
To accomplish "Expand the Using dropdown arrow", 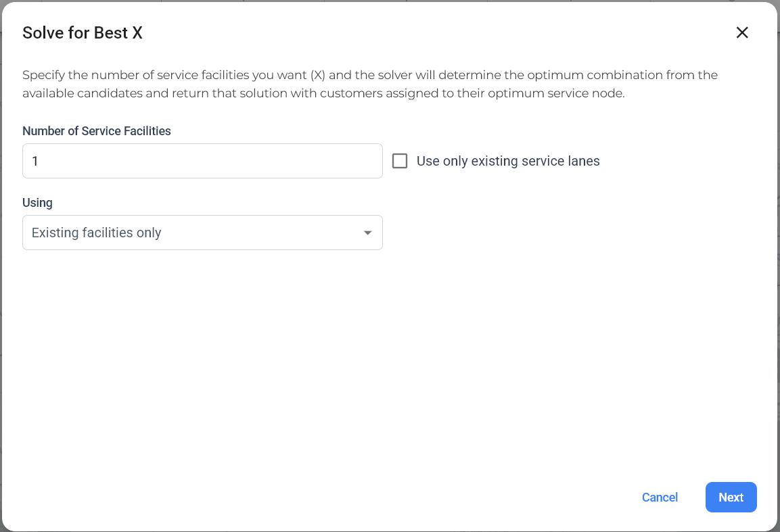I will coord(367,233).
